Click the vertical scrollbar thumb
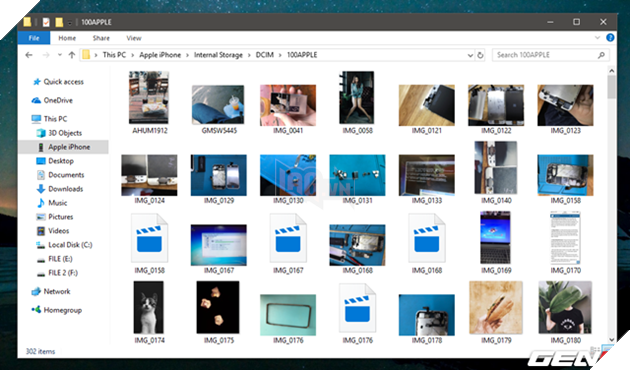 pyautogui.click(x=612, y=87)
